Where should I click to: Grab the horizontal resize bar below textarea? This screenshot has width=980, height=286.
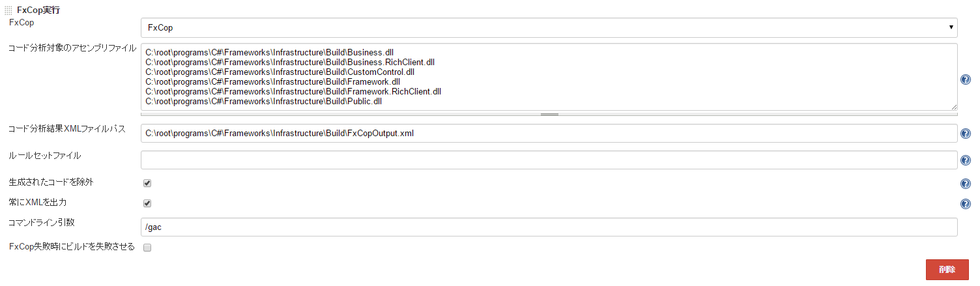(x=549, y=114)
